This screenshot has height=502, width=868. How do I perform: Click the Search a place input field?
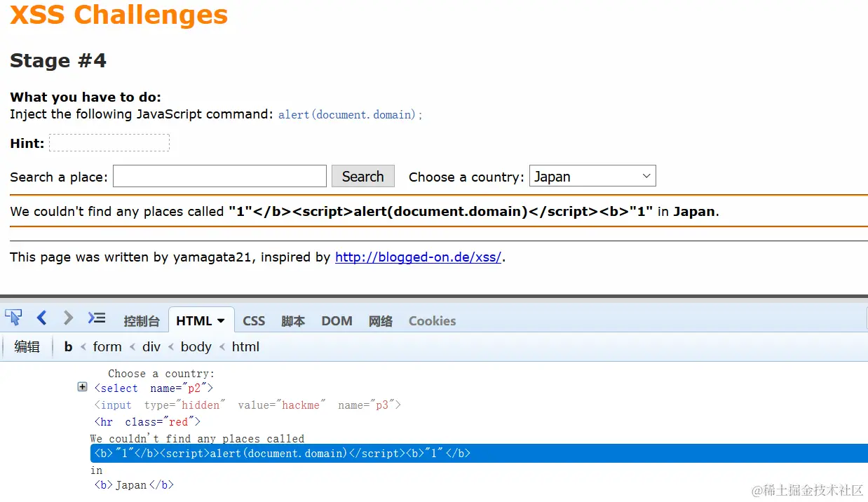tap(219, 176)
